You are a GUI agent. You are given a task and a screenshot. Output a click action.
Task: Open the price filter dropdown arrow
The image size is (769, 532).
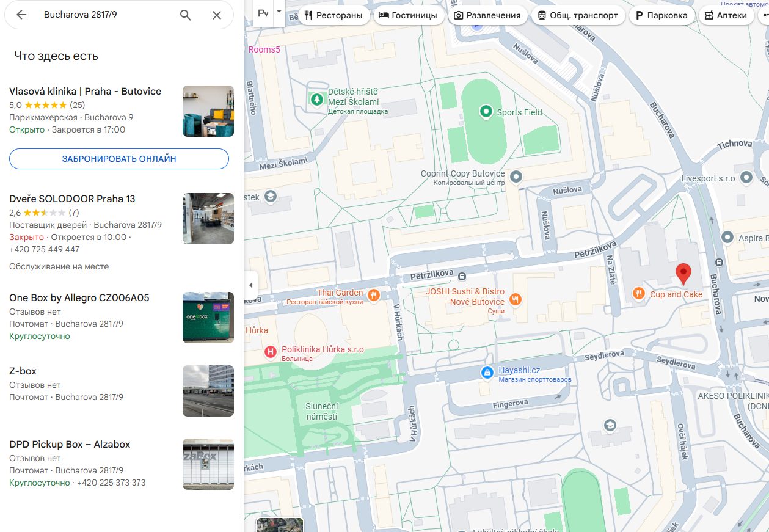pyautogui.click(x=279, y=12)
